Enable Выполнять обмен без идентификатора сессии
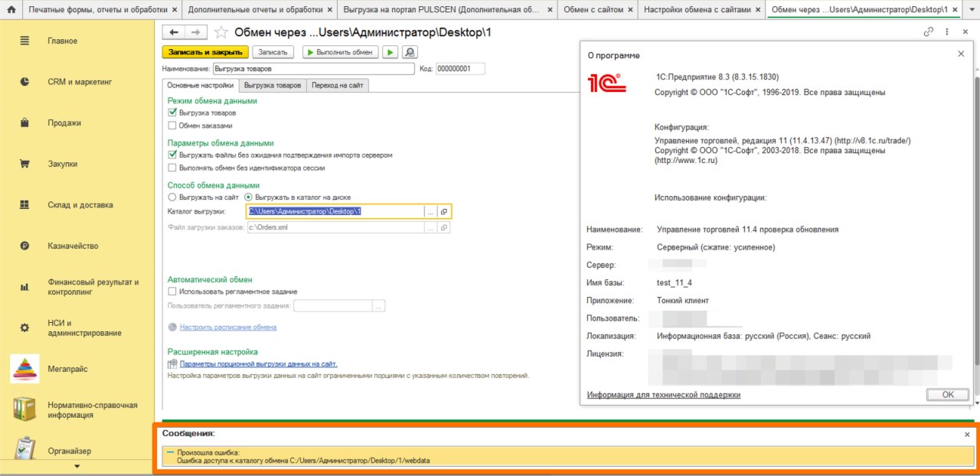Screen dimensions: 980x476 172,167
